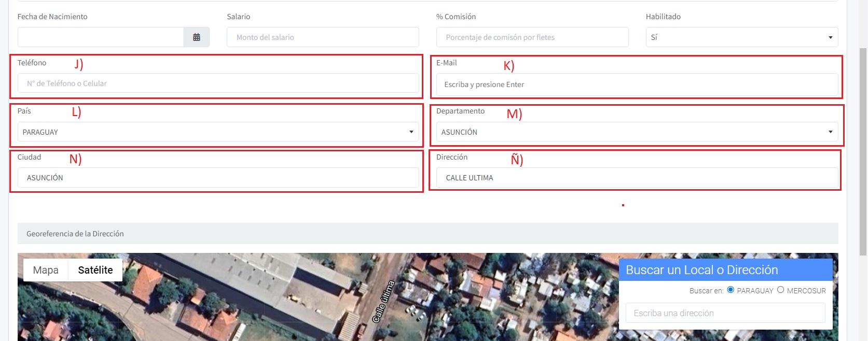Open the Habilitado dropdown
Image resolution: width=868 pixels, height=341 pixels.
pos(741,37)
